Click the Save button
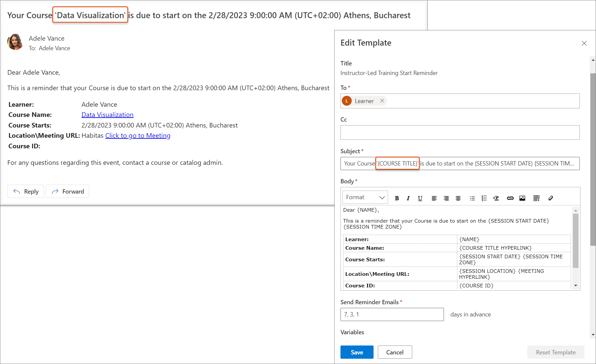The width and height of the screenshot is (596, 364). [357, 352]
